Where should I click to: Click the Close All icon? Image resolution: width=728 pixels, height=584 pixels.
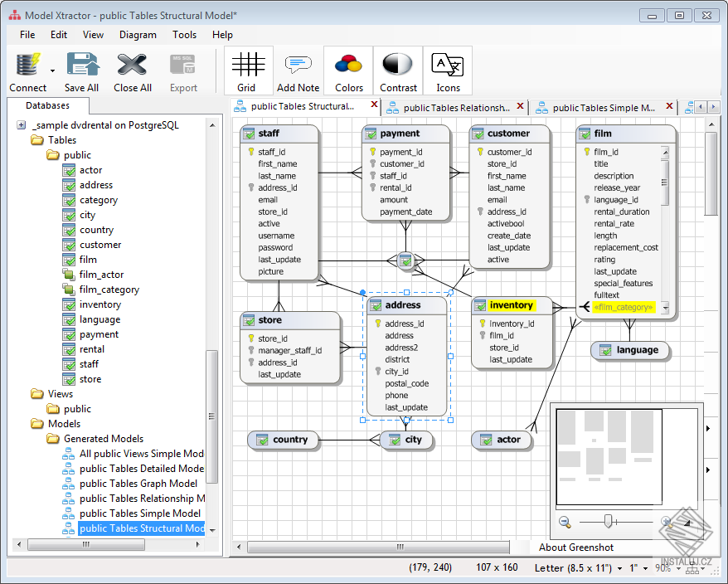(132, 64)
